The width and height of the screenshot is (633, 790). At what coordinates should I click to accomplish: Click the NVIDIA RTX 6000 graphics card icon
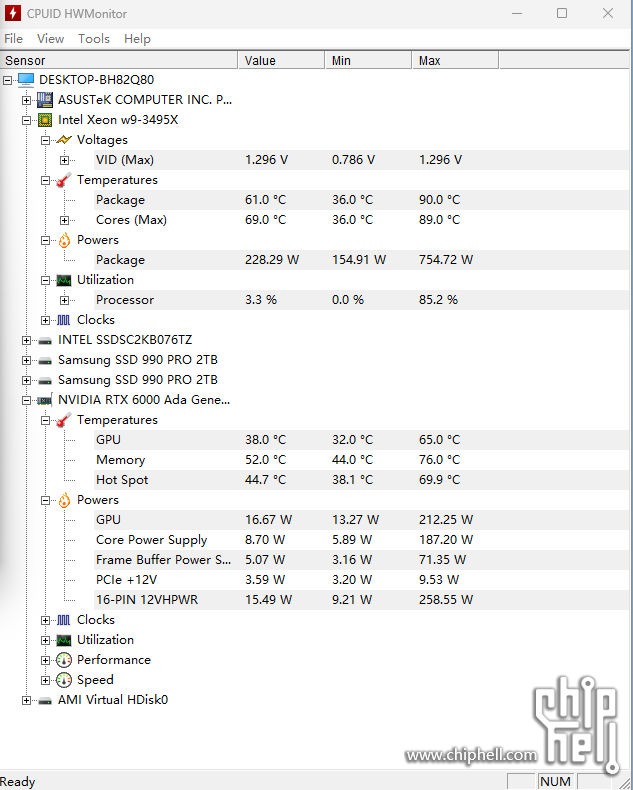[45, 401]
